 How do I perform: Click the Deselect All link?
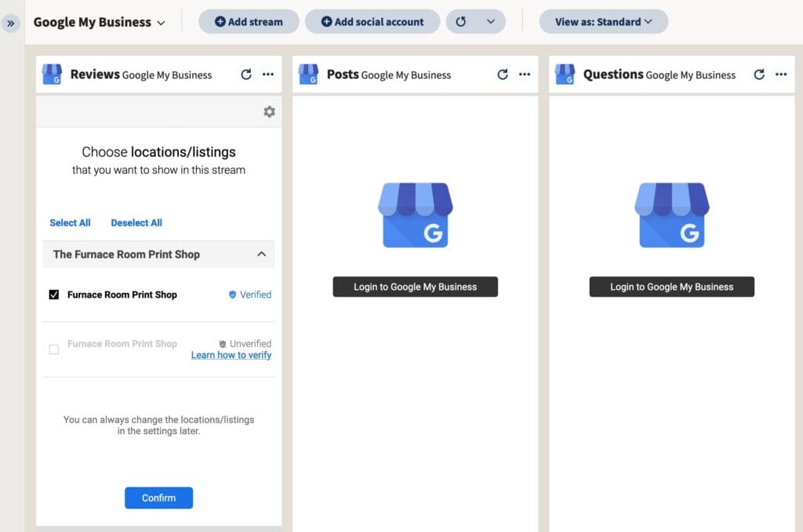point(136,223)
